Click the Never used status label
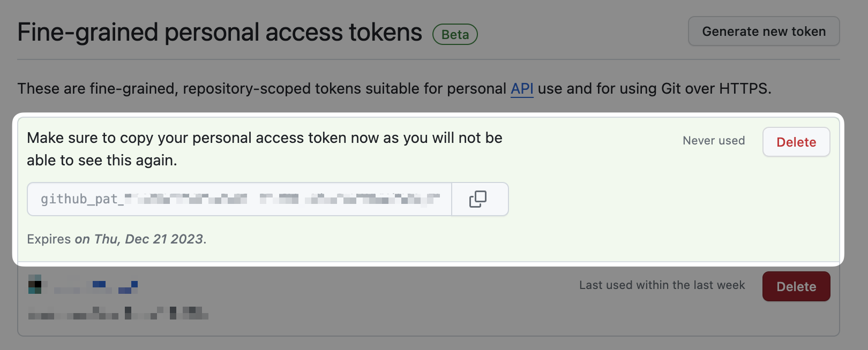Viewport: 868px width, 350px height. (714, 141)
